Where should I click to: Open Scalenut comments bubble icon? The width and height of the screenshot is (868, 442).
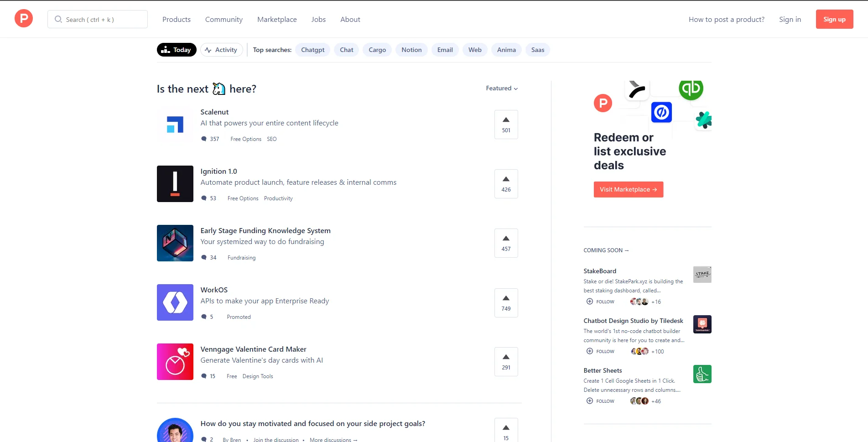[x=204, y=139]
